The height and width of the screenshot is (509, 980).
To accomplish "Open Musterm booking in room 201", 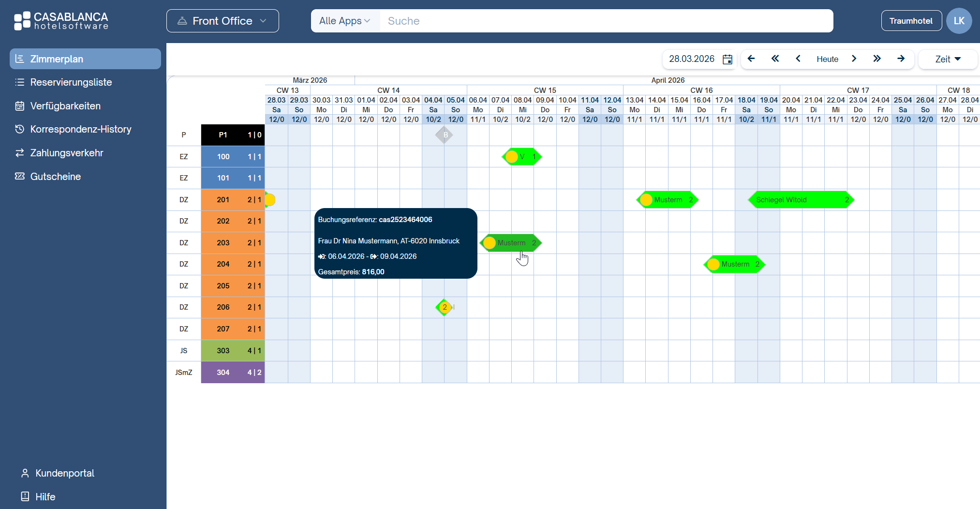I will point(668,200).
